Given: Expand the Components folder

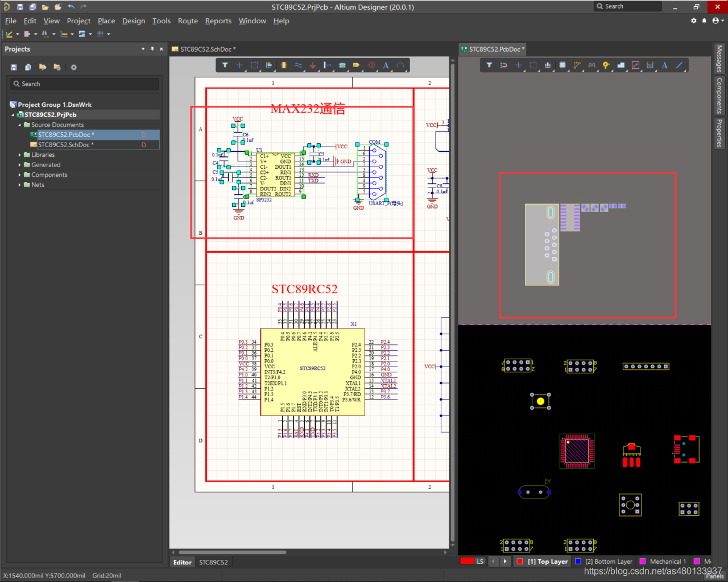Looking at the screenshot, I should [x=20, y=175].
